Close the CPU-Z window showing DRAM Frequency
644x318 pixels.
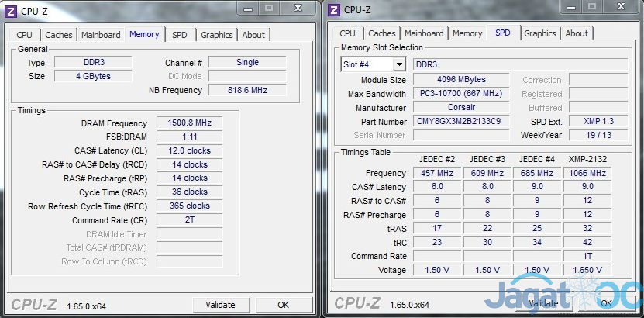[298, 8]
